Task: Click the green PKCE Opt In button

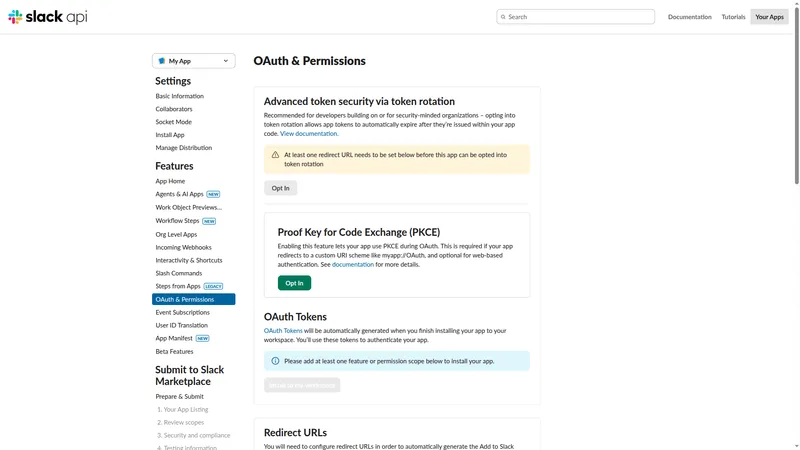Action: pyautogui.click(x=294, y=283)
